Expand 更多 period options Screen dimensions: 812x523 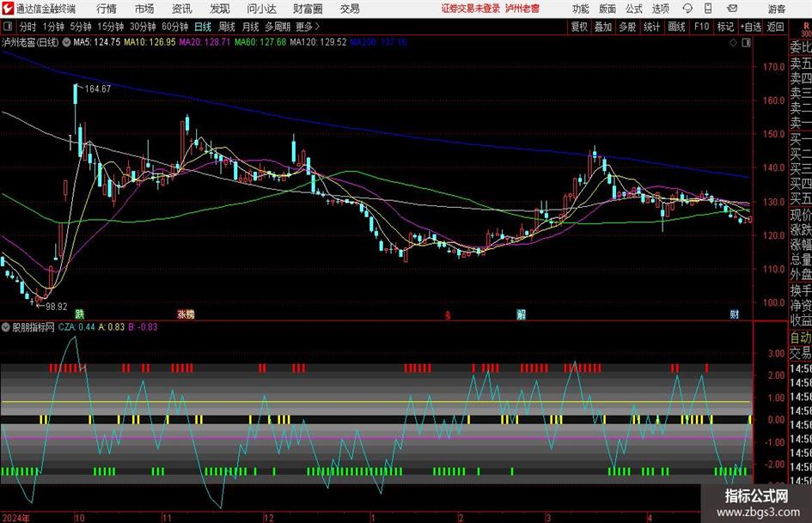(x=308, y=27)
